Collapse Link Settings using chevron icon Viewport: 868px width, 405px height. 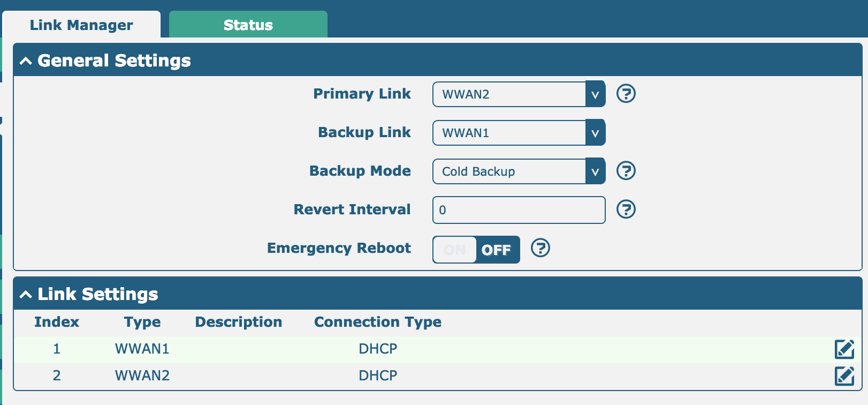click(x=26, y=295)
